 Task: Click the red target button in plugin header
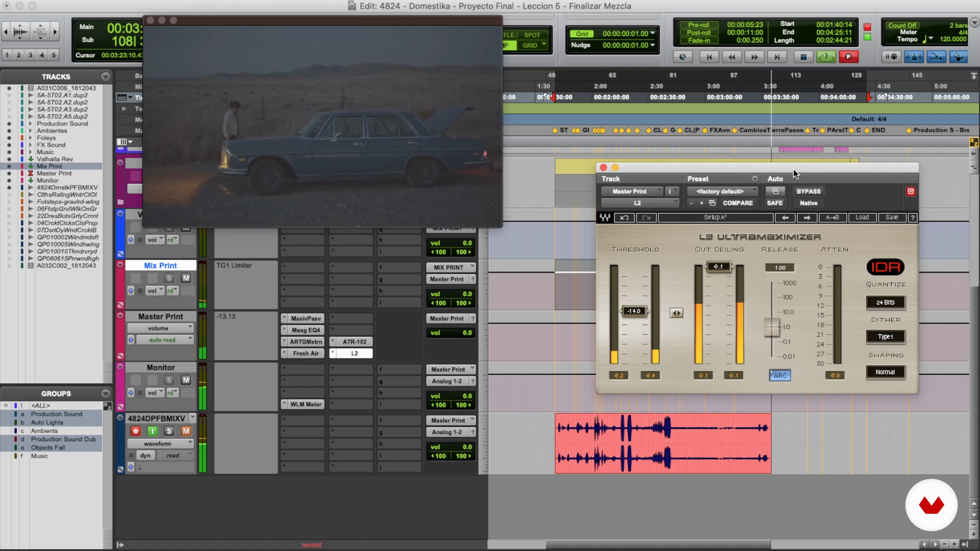click(x=910, y=191)
